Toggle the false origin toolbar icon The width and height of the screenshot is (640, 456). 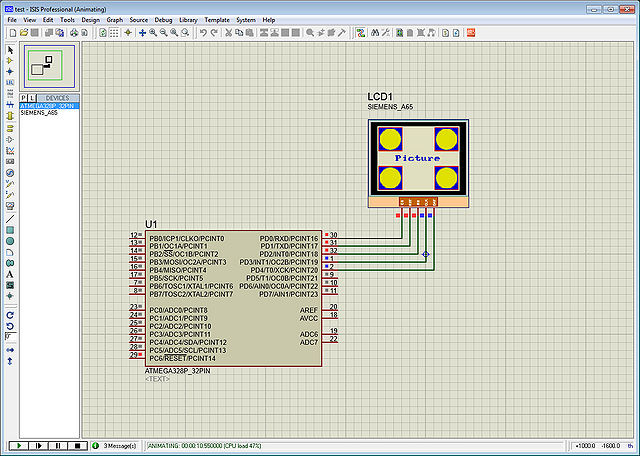(x=128, y=33)
